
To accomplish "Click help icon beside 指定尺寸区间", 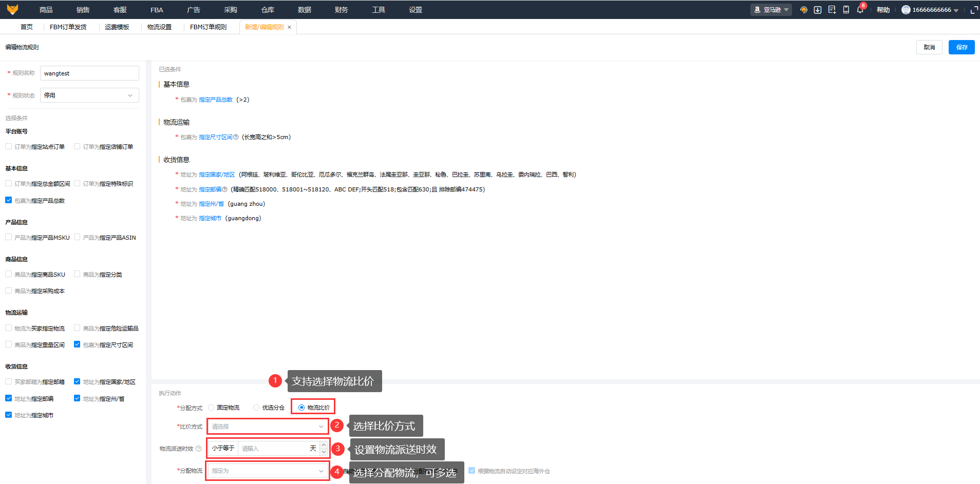I will pyautogui.click(x=236, y=137).
